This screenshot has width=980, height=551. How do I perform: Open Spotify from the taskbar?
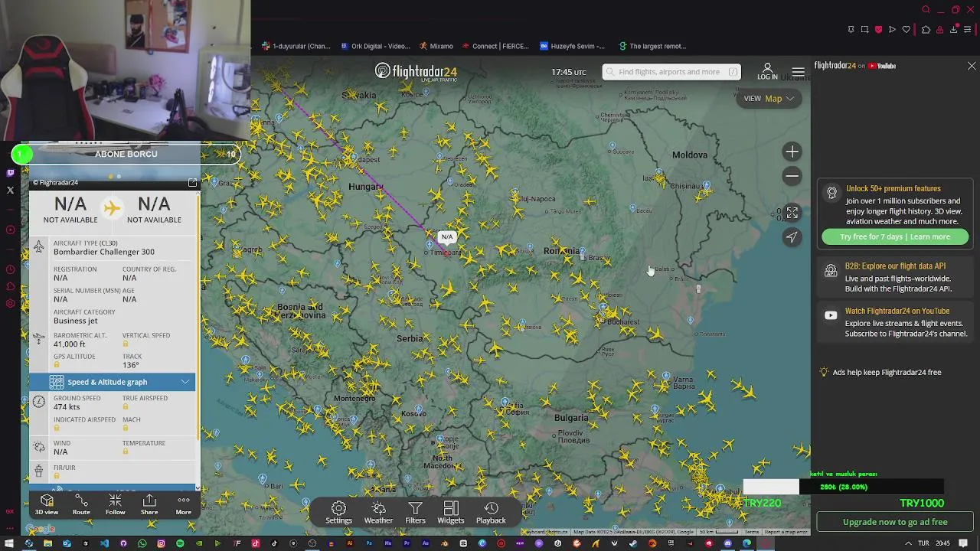[x=180, y=543]
